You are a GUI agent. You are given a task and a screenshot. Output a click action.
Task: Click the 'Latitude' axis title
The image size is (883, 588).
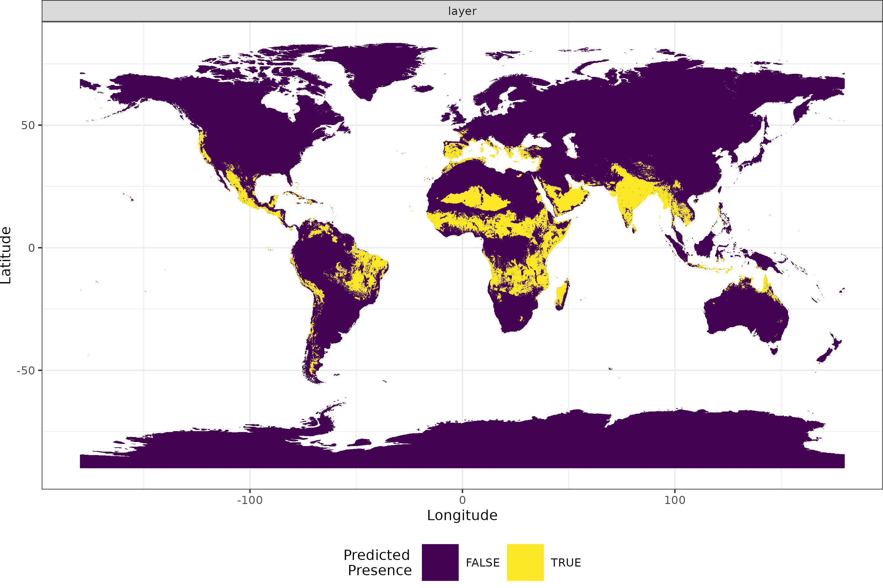6,255
